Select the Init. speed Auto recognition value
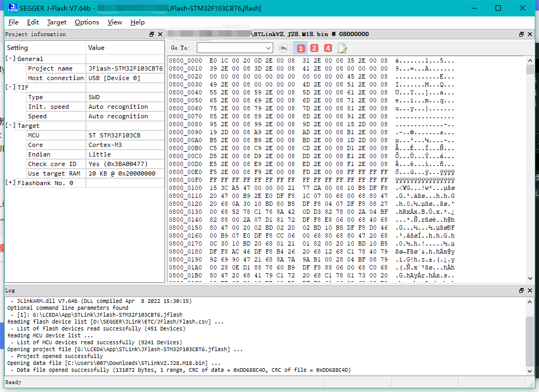 (118, 107)
